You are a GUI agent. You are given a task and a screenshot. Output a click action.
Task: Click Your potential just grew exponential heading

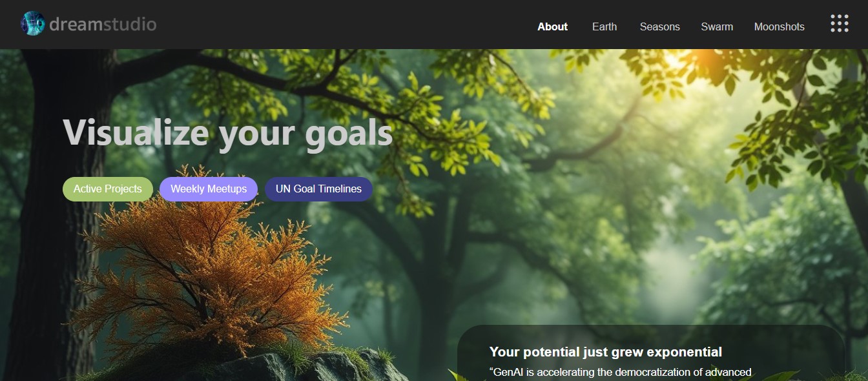(605, 352)
